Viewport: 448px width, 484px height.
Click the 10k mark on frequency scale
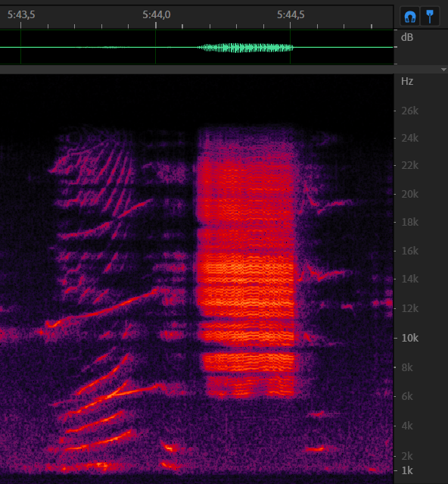coord(409,338)
